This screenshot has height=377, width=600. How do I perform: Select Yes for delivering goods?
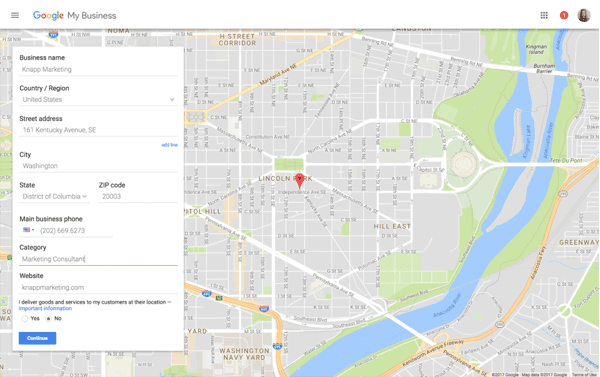point(25,318)
